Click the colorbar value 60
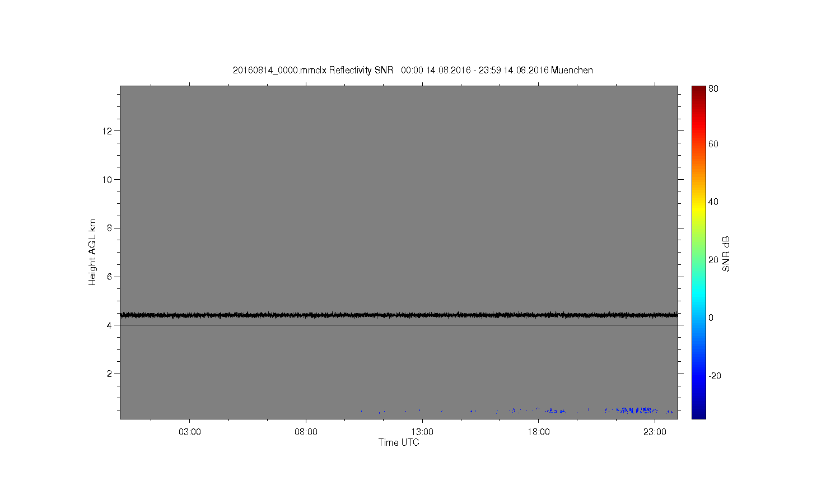Viewport: 840px width, 504px height. click(x=713, y=144)
